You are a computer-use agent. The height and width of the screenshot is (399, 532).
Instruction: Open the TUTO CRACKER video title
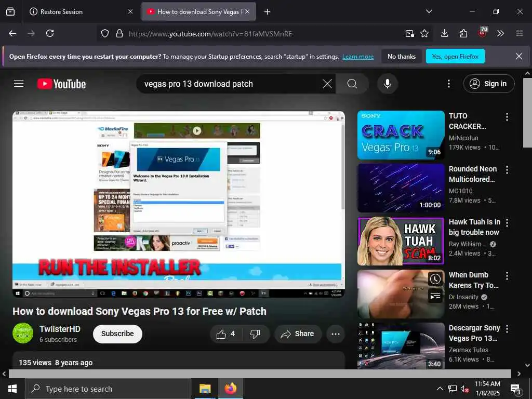pos(468,121)
